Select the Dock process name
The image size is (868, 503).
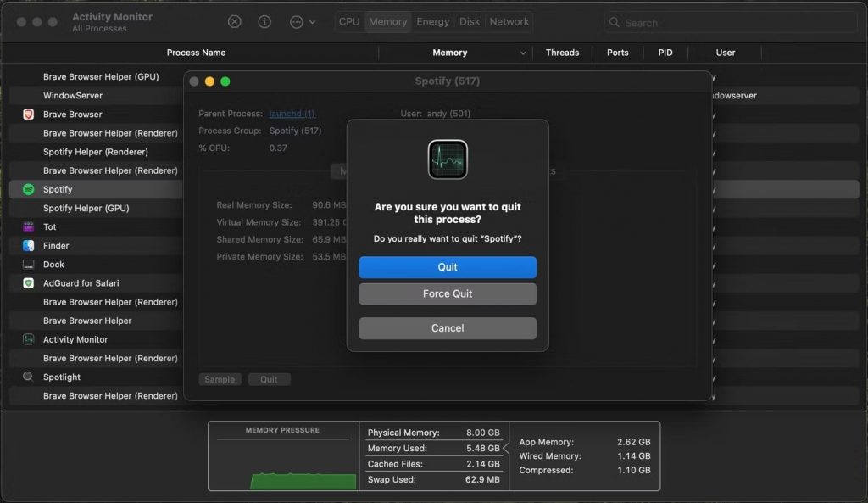pyautogui.click(x=53, y=265)
